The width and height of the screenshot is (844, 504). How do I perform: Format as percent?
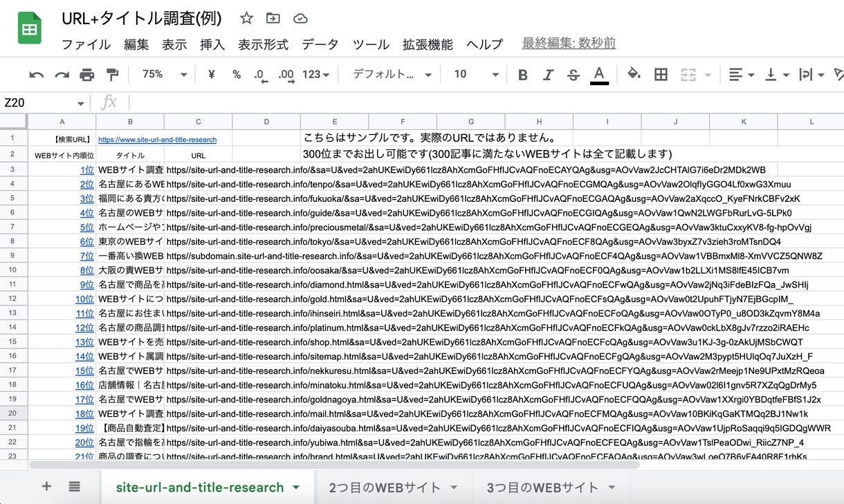(237, 75)
